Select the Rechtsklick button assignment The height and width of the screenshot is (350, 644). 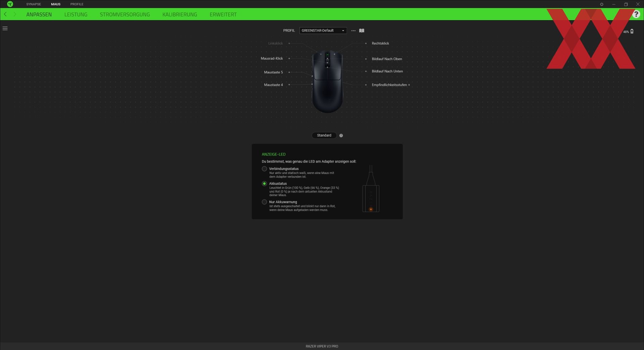380,43
